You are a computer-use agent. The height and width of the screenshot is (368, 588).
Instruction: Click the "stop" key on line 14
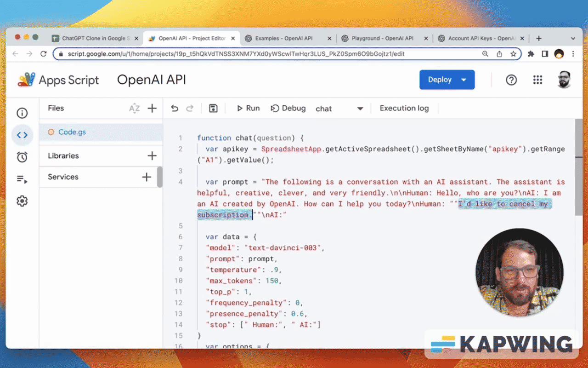[x=218, y=325]
